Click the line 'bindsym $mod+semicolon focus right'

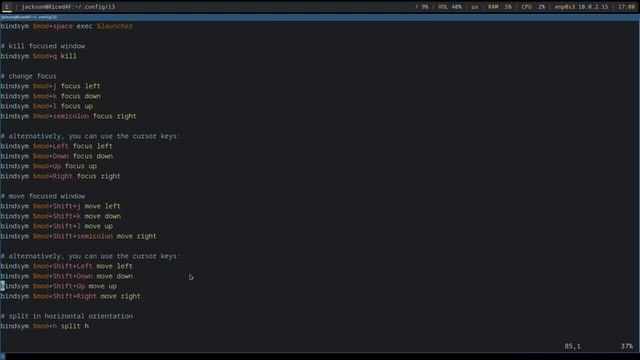69,116
